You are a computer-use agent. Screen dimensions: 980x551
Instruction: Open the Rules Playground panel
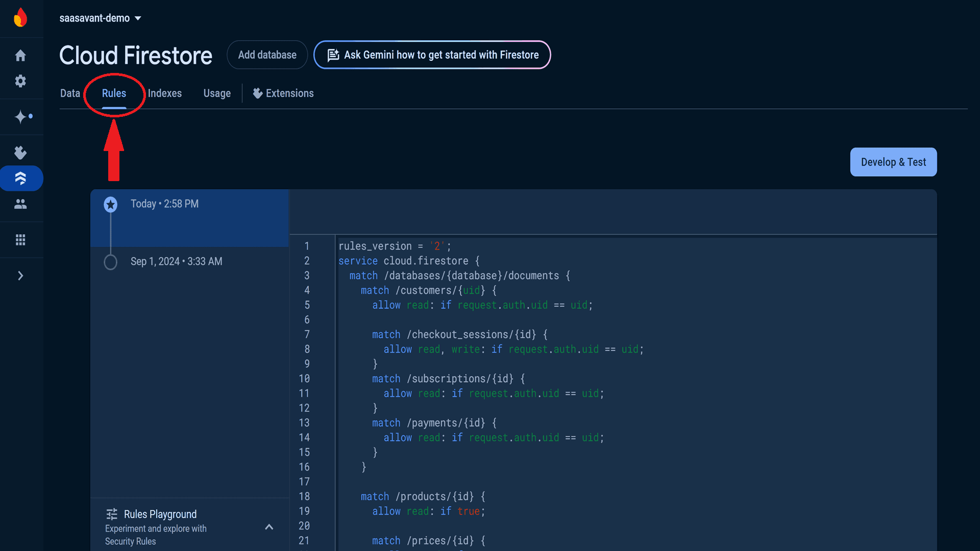190,525
